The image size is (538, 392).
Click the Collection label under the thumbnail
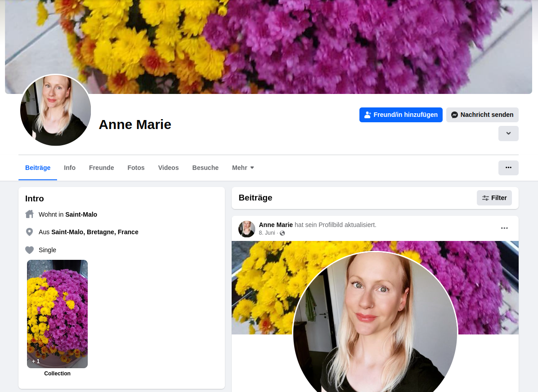pyautogui.click(x=57, y=374)
